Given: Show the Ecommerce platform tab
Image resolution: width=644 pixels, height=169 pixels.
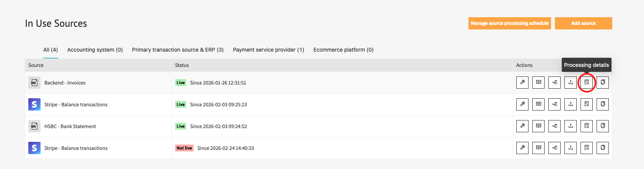Looking at the screenshot, I should pos(343,50).
